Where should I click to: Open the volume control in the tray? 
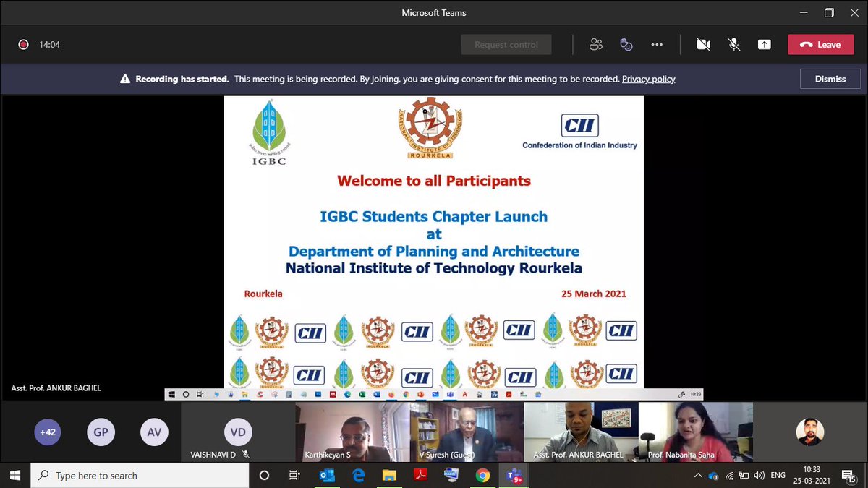click(759, 475)
